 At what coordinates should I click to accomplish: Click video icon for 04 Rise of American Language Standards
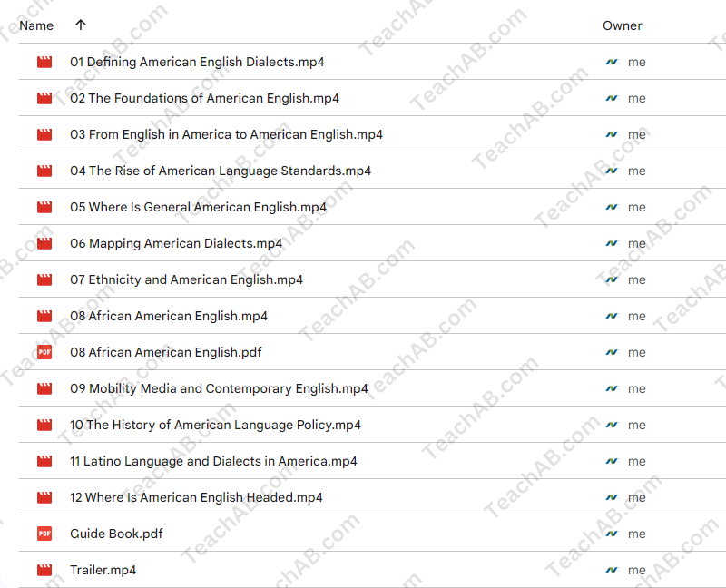tap(44, 171)
